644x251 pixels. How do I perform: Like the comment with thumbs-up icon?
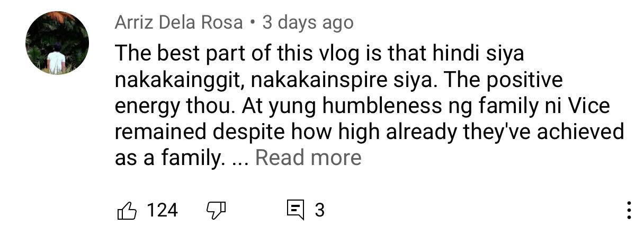(x=126, y=211)
